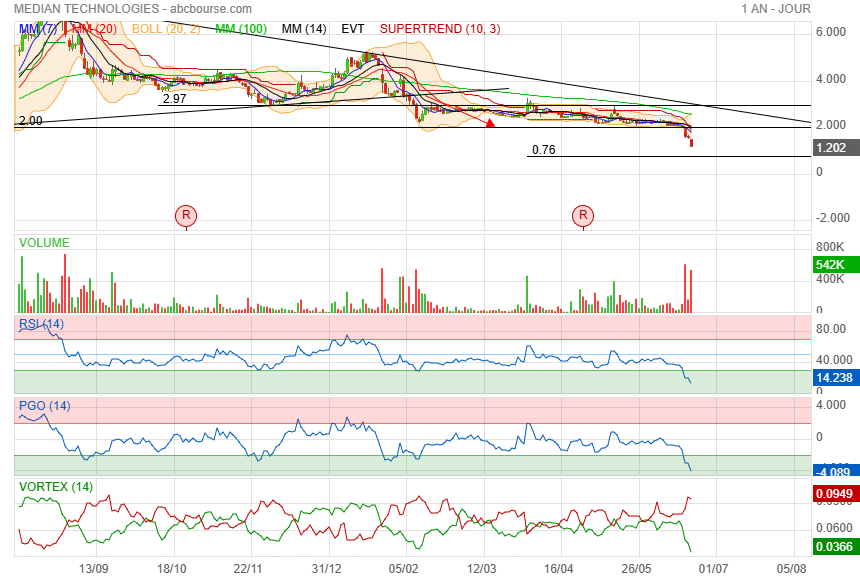
Task: Click the 0.0600 Vortex axis label
Action: click(834, 528)
